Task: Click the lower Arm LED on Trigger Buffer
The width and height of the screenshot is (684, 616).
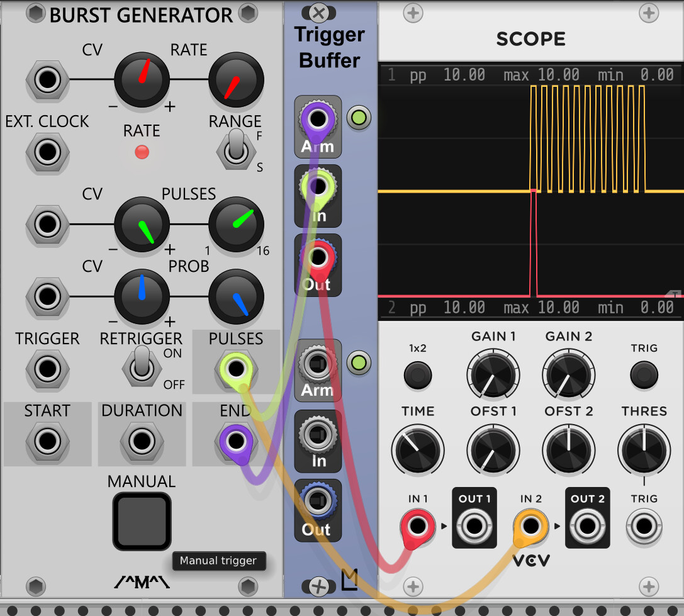Action: pyautogui.click(x=359, y=363)
